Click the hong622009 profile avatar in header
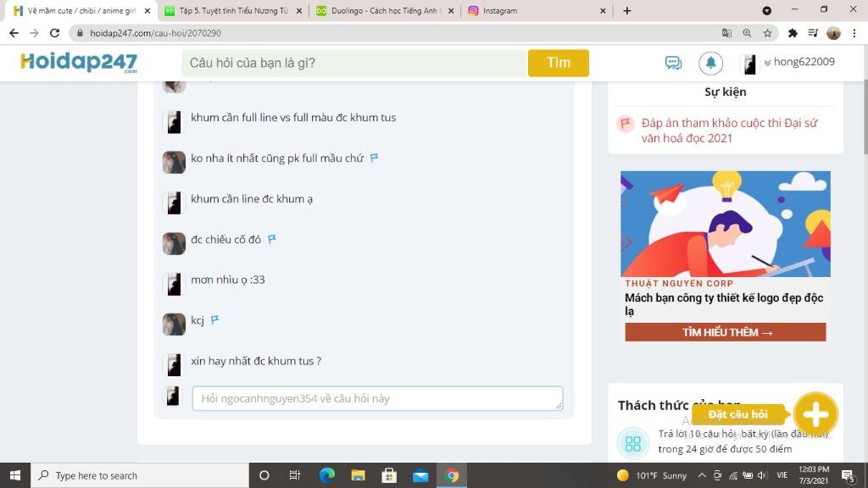 click(x=749, y=64)
